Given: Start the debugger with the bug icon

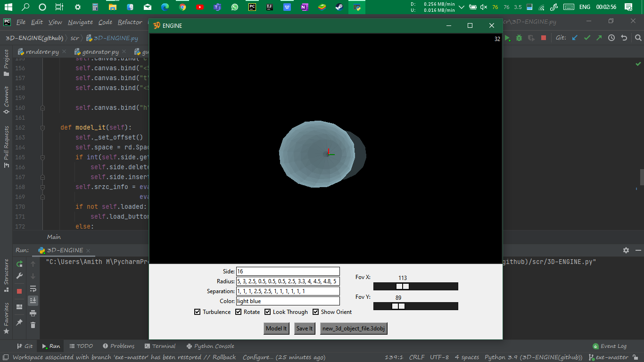Looking at the screenshot, I should pos(519,38).
